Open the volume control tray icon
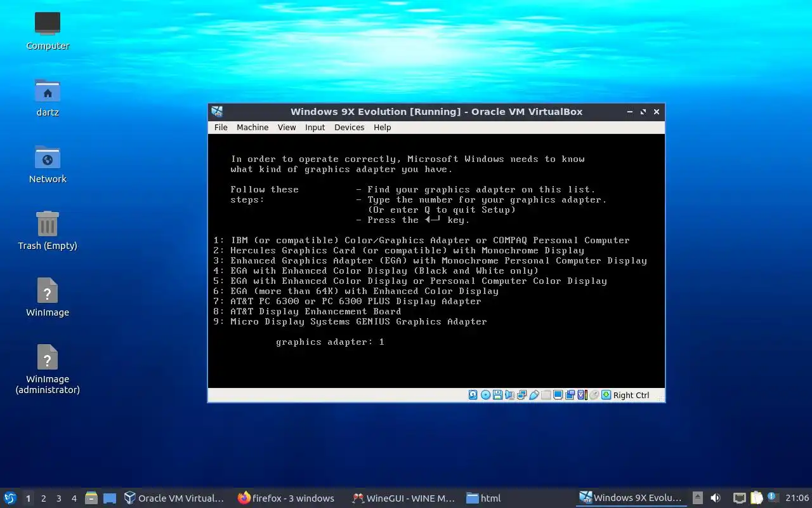The image size is (812, 508). 716,498
